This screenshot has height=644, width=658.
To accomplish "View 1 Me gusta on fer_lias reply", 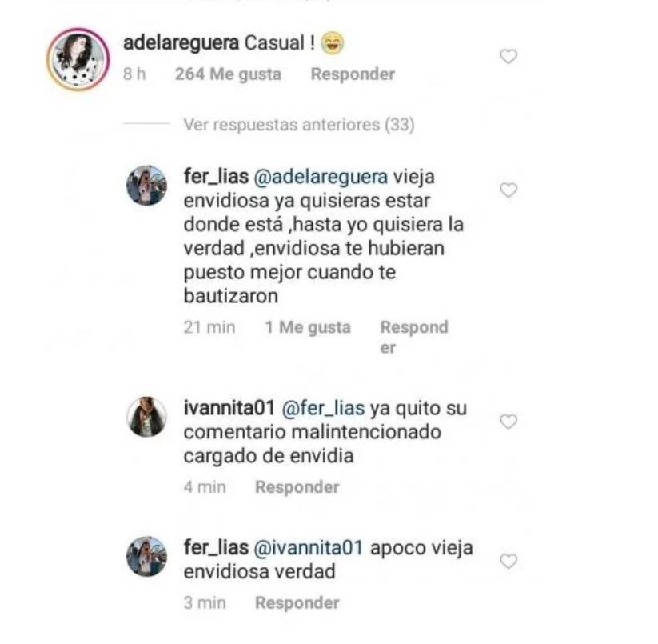I will pos(308,327).
